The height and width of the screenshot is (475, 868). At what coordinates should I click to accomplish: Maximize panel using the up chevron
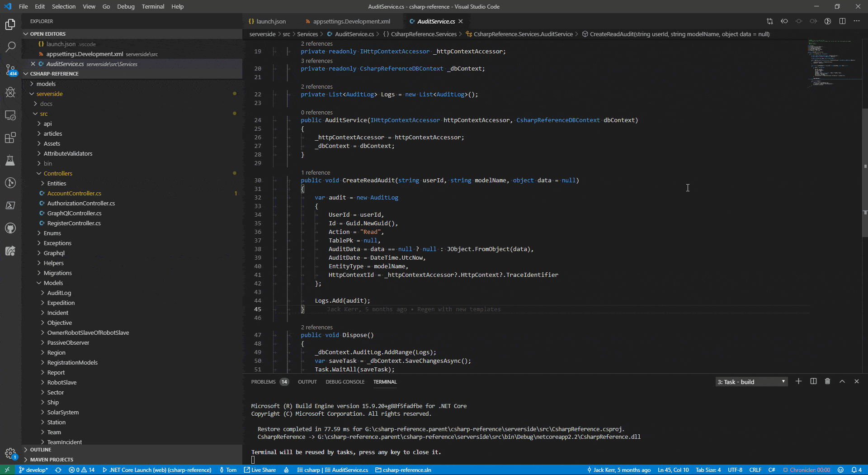pyautogui.click(x=842, y=381)
